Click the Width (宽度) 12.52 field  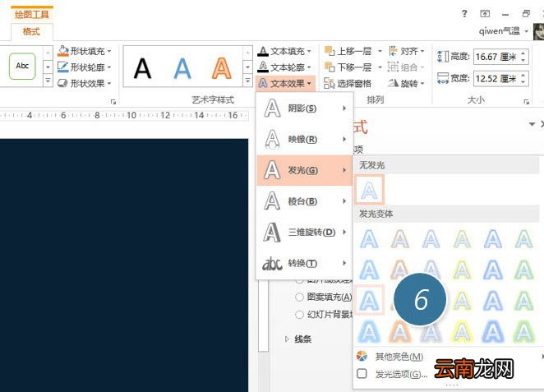click(496, 78)
